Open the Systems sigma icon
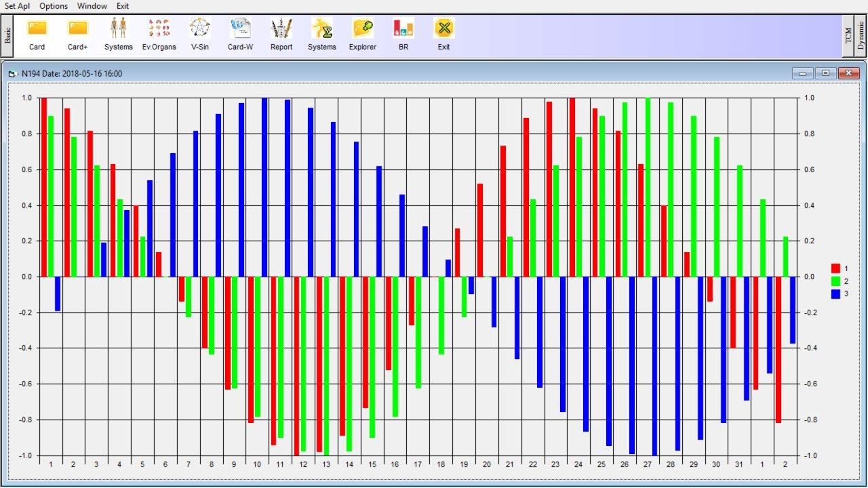Screen dimensions: 868x488 pyautogui.click(x=322, y=34)
